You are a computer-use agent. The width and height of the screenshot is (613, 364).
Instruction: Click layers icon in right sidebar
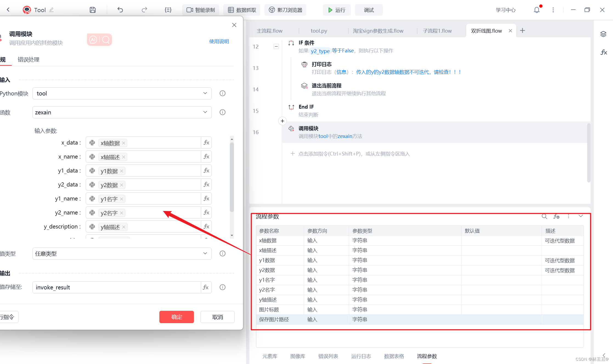pos(603,34)
